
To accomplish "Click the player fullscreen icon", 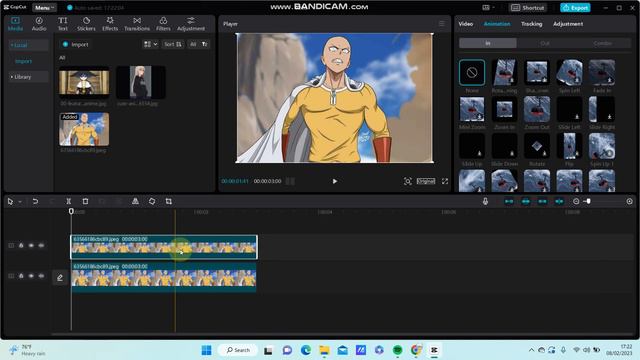I will pos(444,181).
